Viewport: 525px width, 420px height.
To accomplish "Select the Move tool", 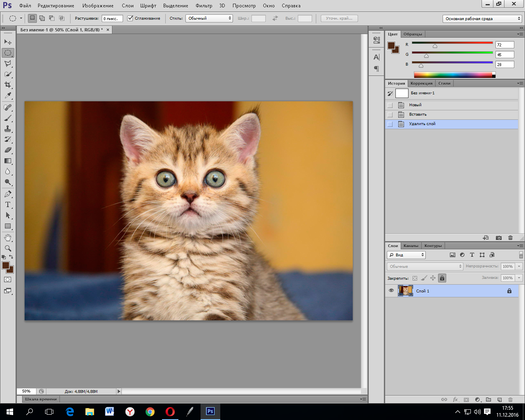I will tap(8, 42).
